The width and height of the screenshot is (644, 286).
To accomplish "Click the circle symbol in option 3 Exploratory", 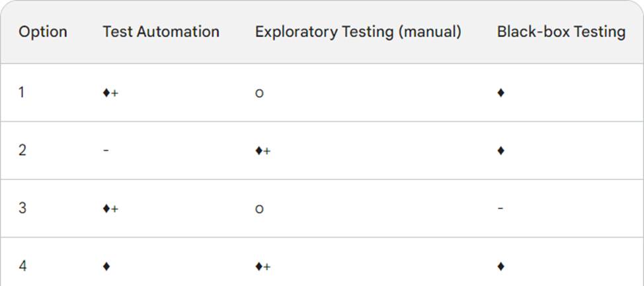I will click(x=259, y=209).
